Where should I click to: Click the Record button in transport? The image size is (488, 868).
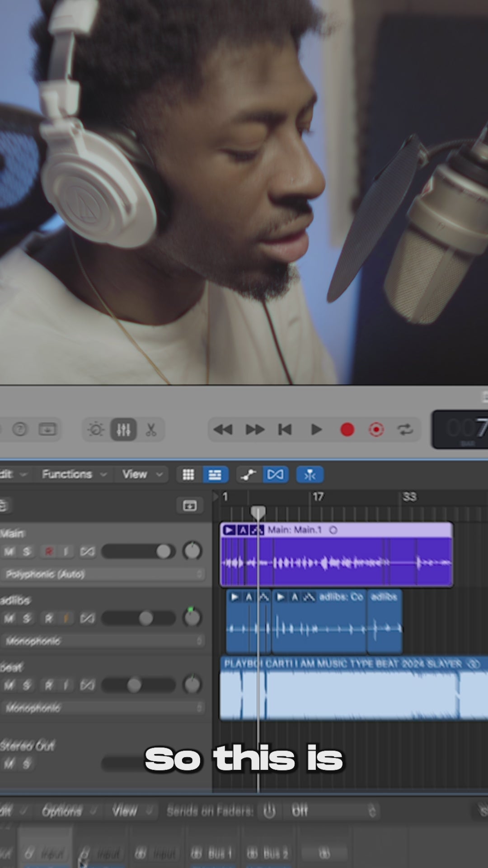tap(347, 429)
